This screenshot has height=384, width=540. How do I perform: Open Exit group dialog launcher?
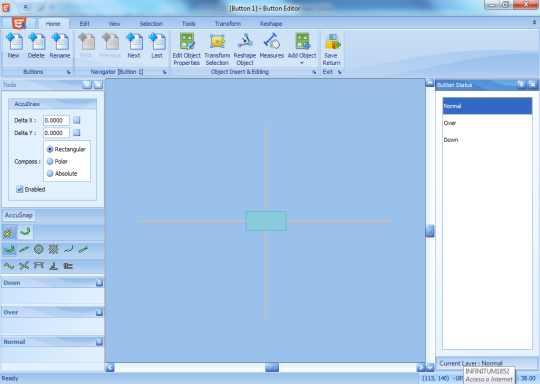[x=340, y=72]
